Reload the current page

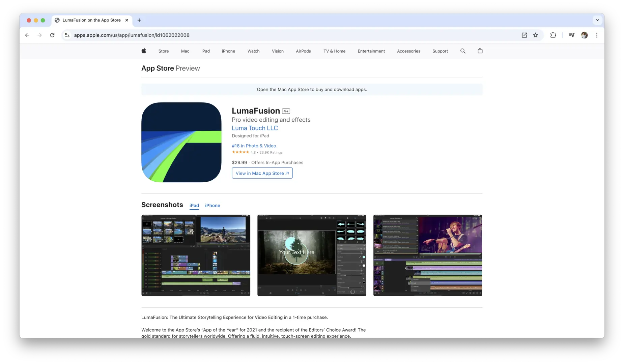tap(52, 35)
